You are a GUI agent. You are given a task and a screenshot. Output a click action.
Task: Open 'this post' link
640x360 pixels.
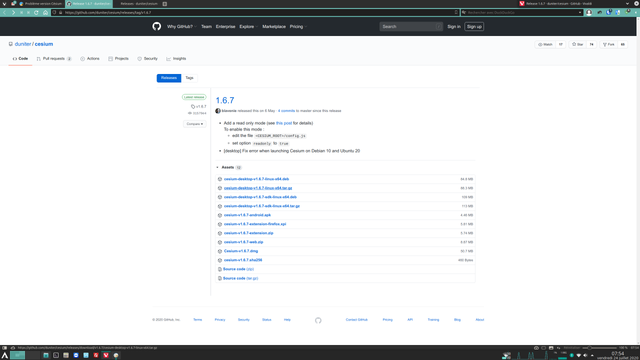pos(284,123)
